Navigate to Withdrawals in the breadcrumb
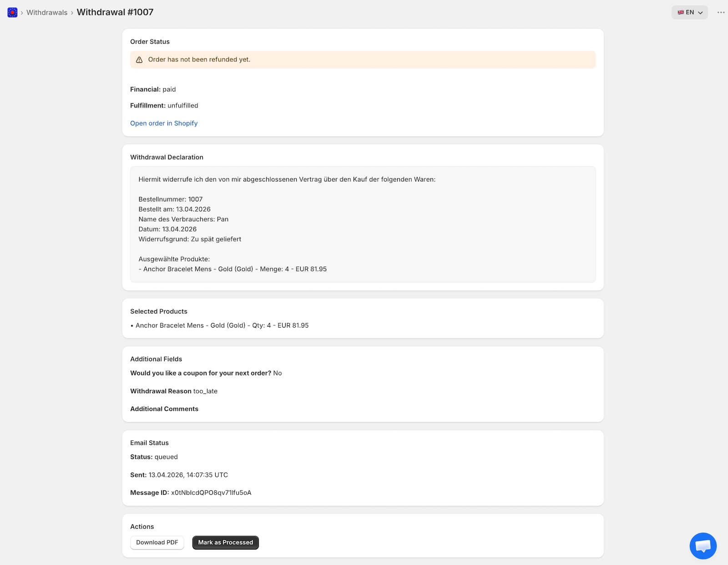The image size is (728, 565). [47, 12]
